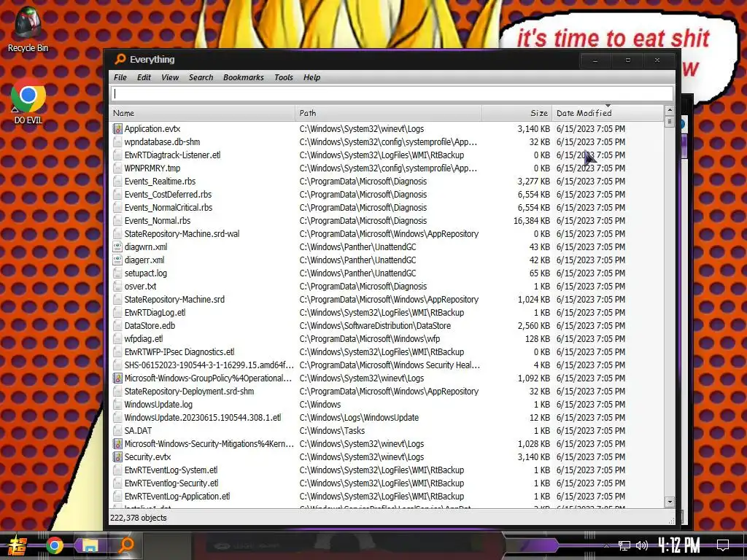Open the Start menu button on taskbar
This screenshot has height=560, width=747.
18,545
